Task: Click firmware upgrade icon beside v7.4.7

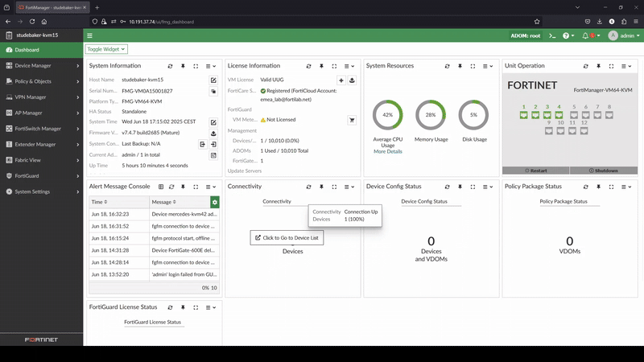Action: click(213, 134)
